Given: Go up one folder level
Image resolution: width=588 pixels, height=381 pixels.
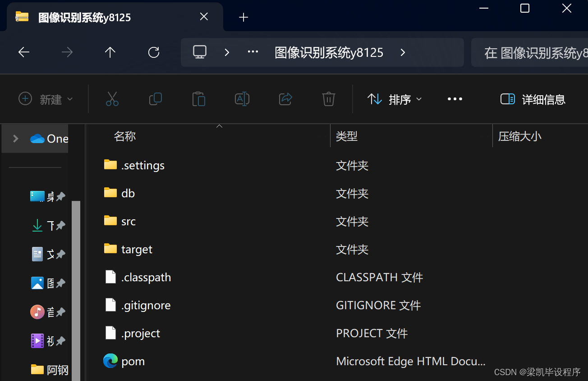Looking at the screenshot, I should tap(110, 52).
